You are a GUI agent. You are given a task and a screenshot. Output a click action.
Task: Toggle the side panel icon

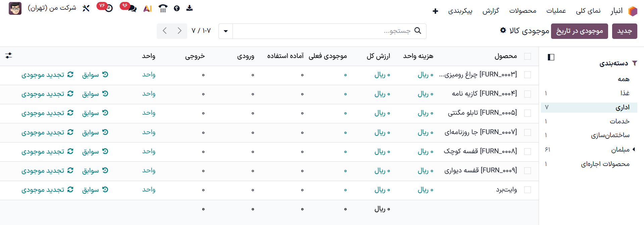click(551, 57)
